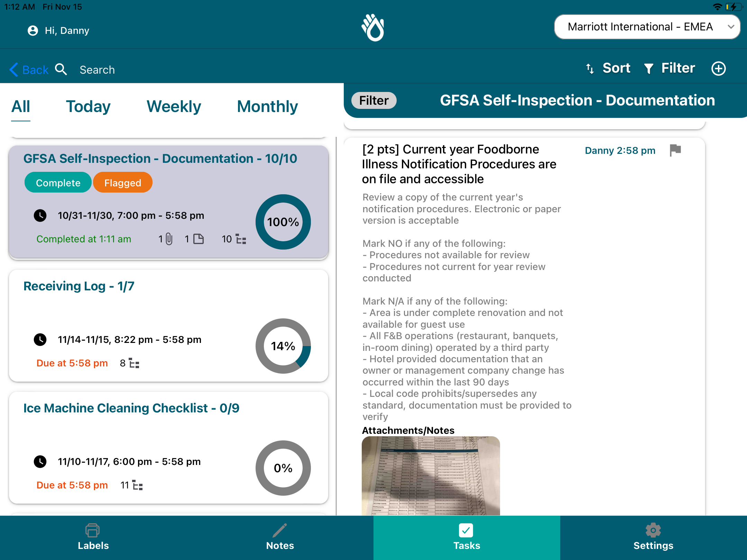Viewport: 747px width, 560px height.
Task: Click the search magnifier icon
Action: pos(61,69)
